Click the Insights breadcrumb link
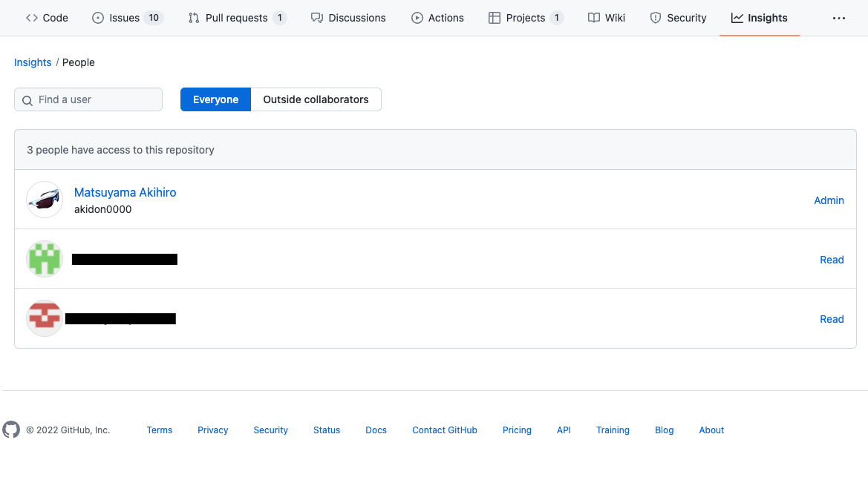The image size is (868, 483). coord(33,62)
